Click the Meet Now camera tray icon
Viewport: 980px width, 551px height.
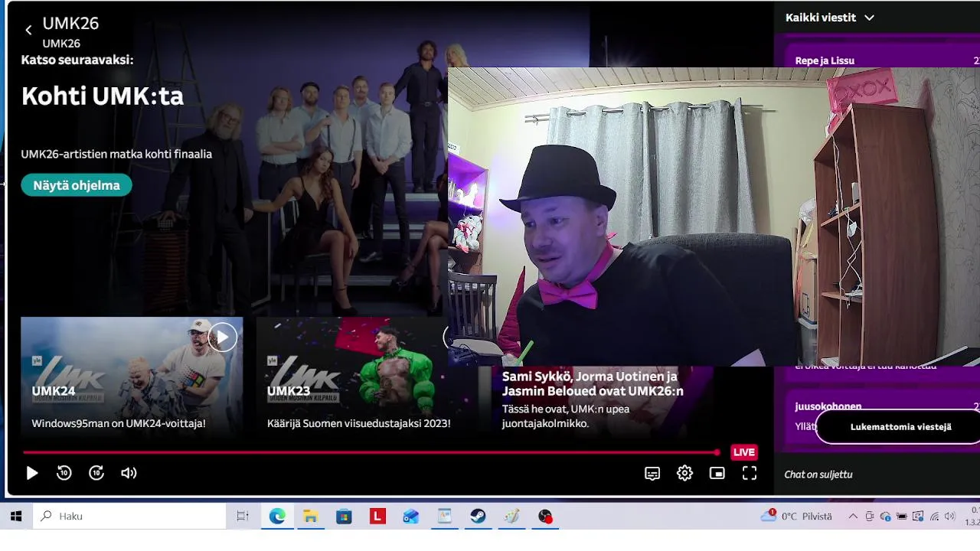[x=870, y=517]
